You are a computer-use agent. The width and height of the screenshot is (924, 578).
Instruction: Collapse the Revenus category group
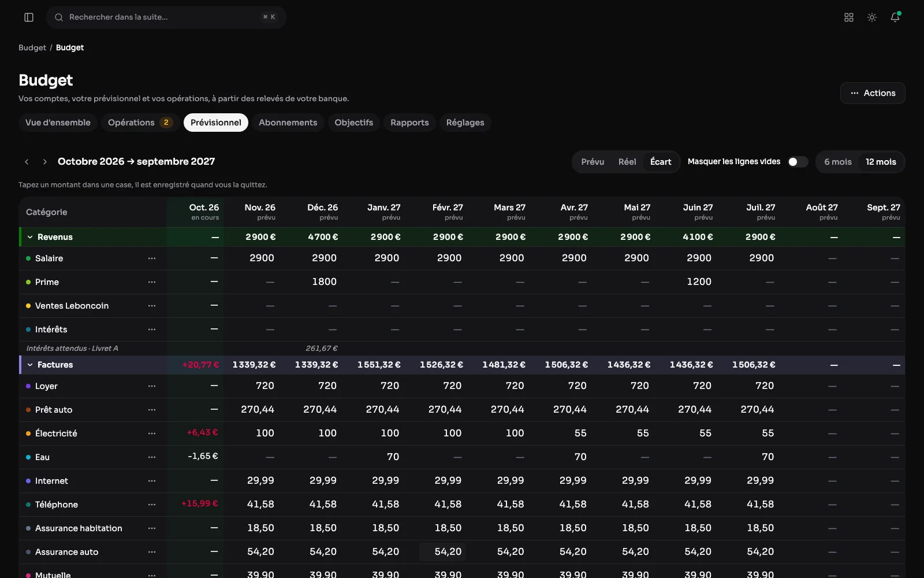pyautogui.click(x=30, y=237)
